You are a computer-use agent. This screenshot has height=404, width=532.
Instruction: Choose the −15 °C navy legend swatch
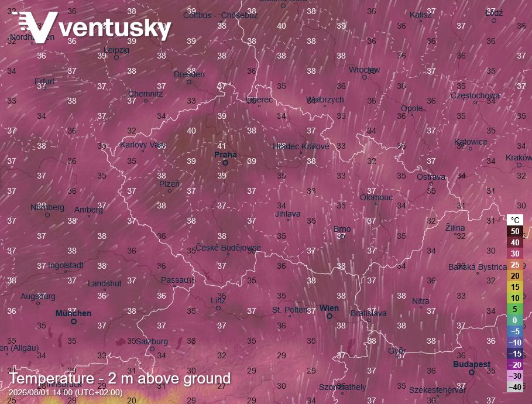[515, 354]
